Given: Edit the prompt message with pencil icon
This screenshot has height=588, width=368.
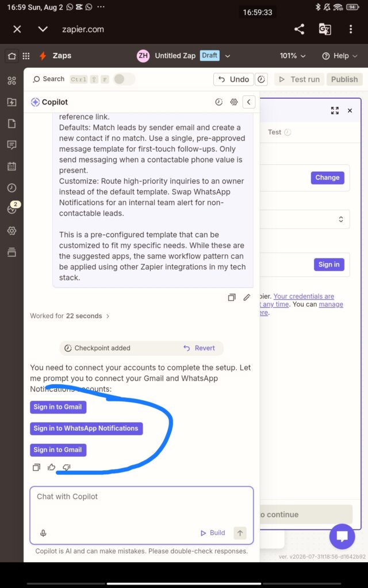Looking at the screenshot, I should pyautogui.click(x=247, y=297).
